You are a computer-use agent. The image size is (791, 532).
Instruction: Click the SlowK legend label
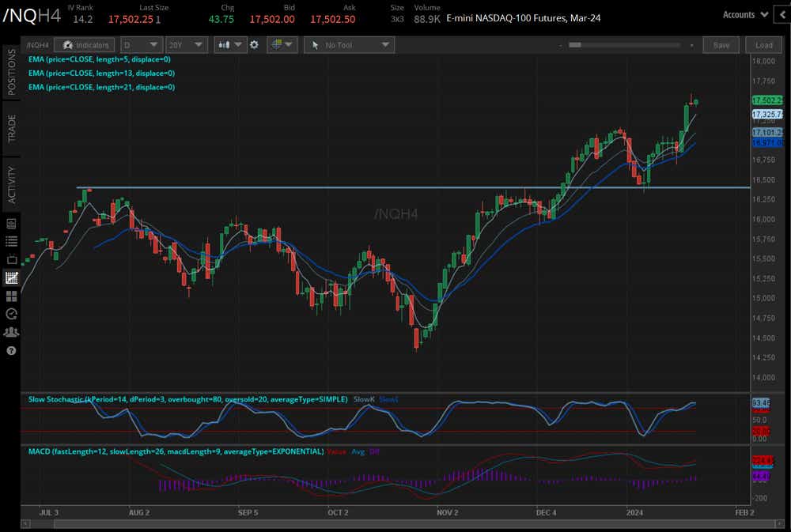pyautogui.click(x=364, y=399)
